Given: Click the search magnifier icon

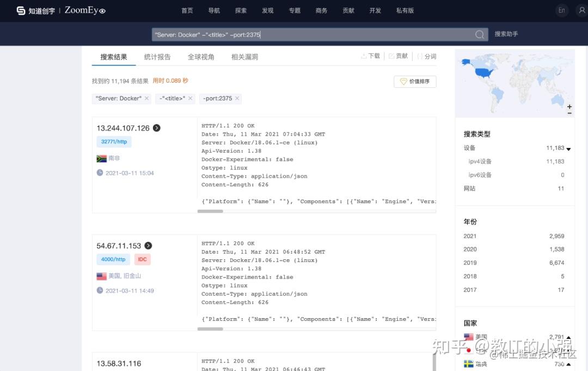Looking at the screenshot, I should coord(479,34).
